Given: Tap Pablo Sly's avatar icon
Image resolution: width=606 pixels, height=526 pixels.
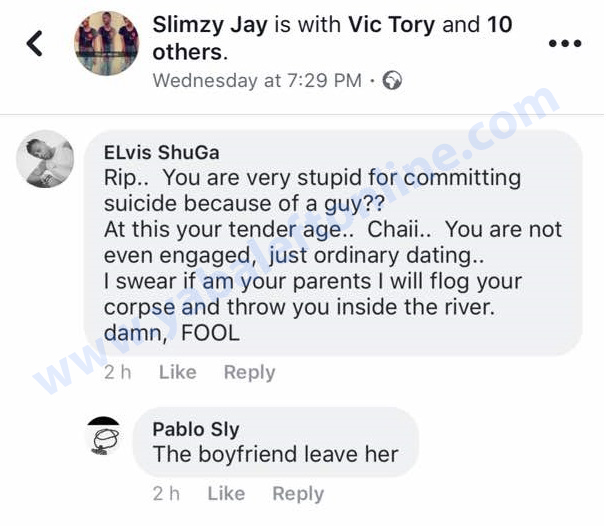Looking at the screenshot, I should (x=104, y=437).
